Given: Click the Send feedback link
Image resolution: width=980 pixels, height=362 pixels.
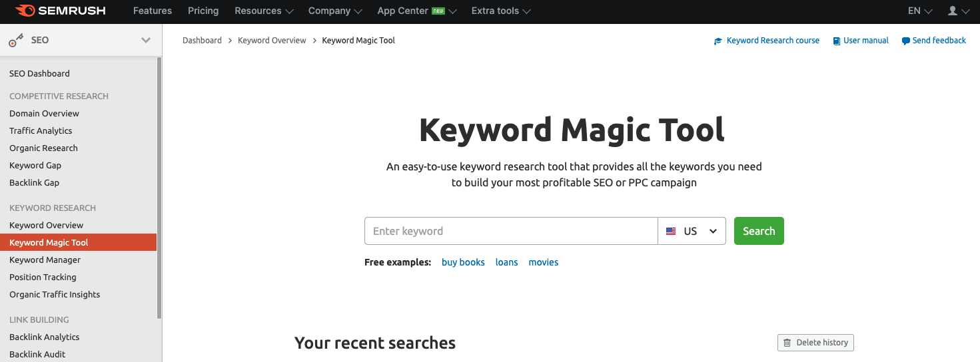Looking at the screenshot, I should click(x=939, y=41).
